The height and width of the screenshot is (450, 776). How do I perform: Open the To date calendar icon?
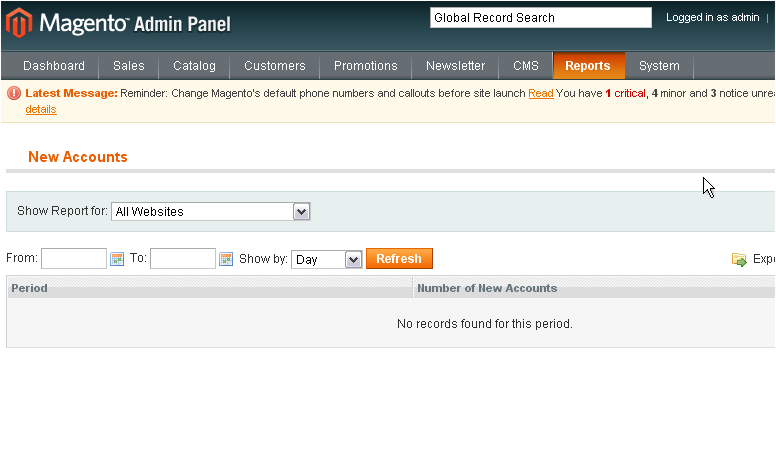point(226,259)
